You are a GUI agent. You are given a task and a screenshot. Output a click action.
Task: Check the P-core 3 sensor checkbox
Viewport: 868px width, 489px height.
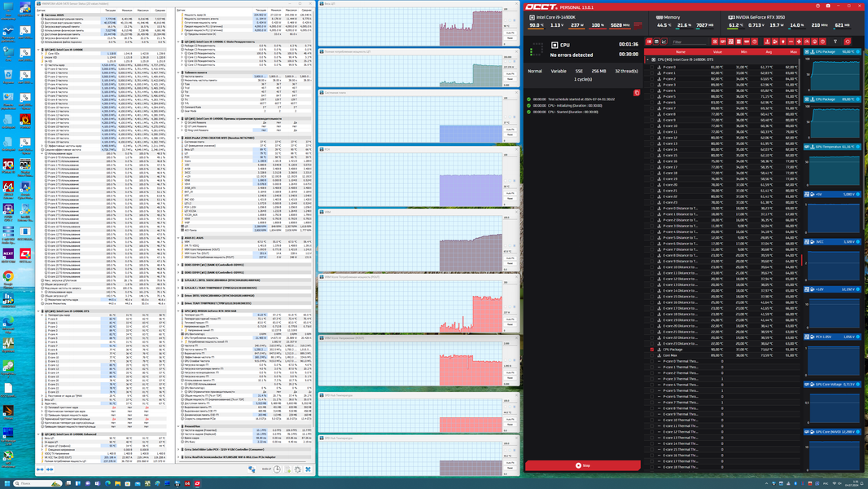pyautogui.click(x=651, y=84)
